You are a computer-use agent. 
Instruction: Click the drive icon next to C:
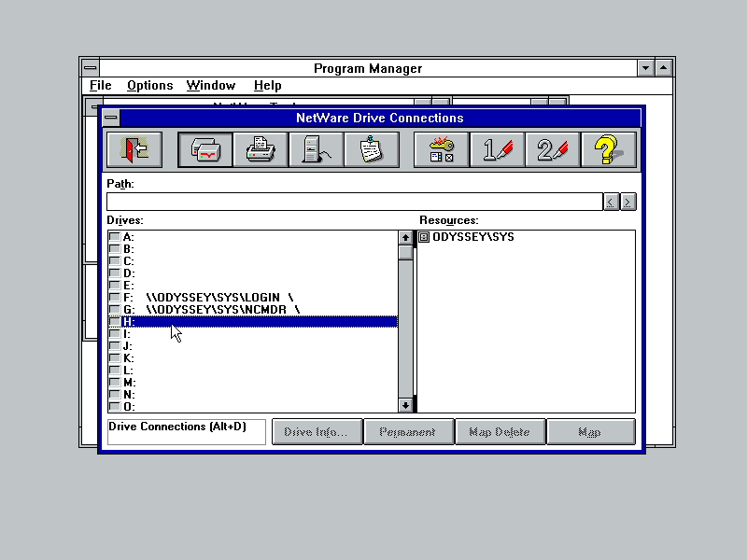coord(114,260)
